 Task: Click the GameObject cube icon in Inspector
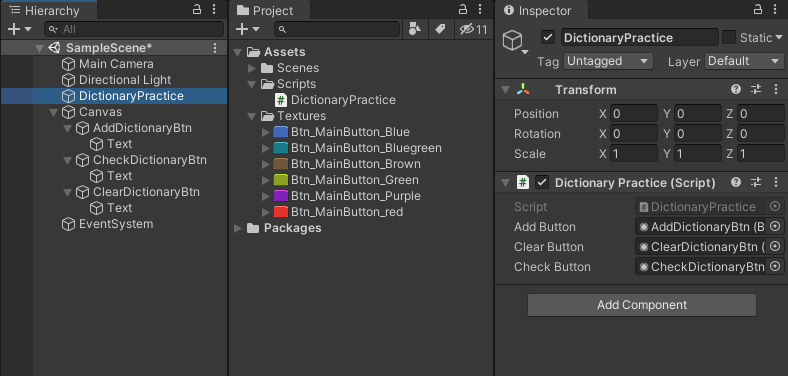tap(513, 40)
